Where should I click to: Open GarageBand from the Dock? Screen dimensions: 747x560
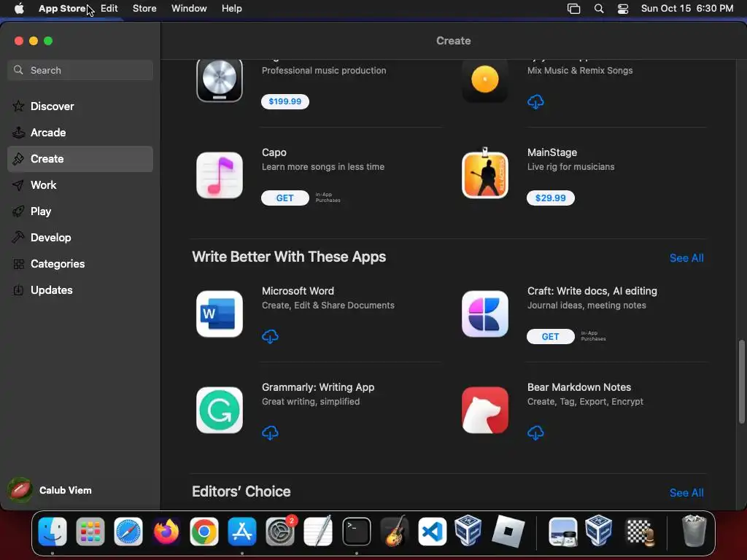[395, 532]
